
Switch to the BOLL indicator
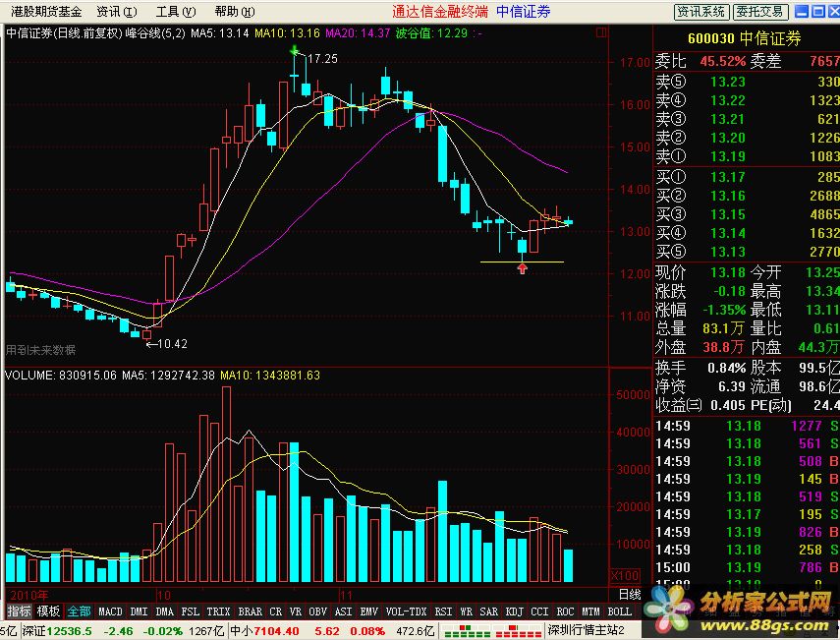pyautogui.click(x=620, y=611)
